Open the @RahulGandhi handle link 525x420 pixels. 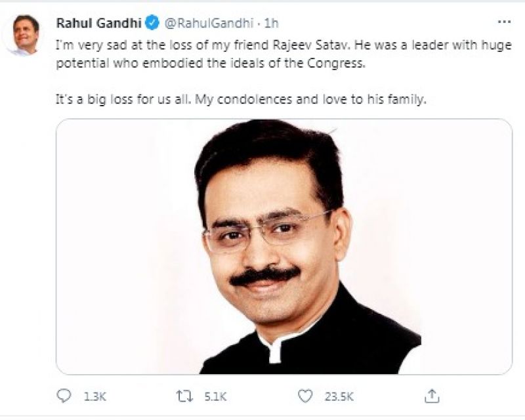209,23
